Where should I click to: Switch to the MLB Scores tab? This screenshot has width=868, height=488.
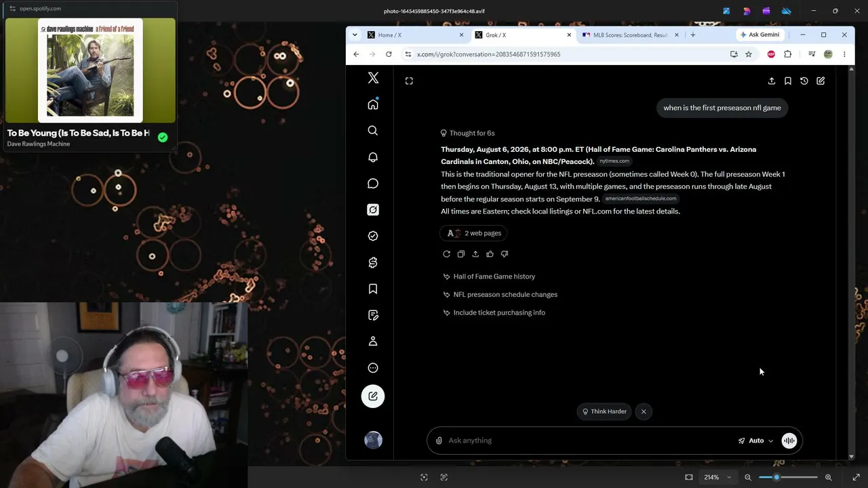pyautogui.click(x=630, y=35)
